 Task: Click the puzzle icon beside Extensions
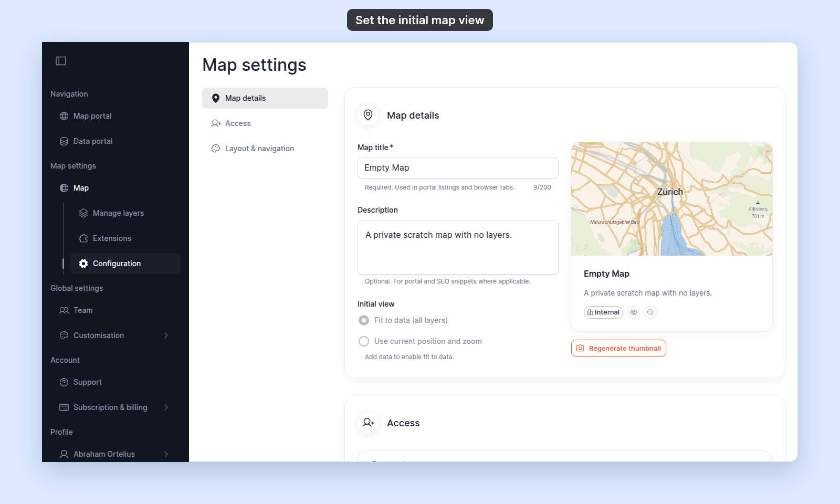[83, 238]
